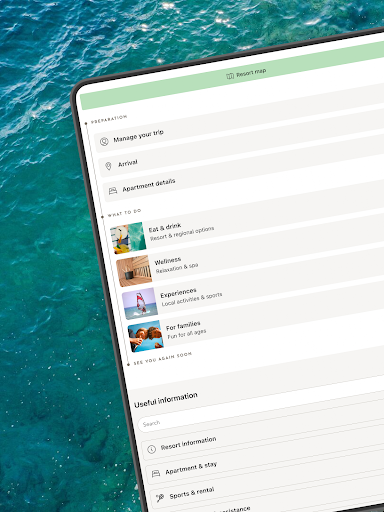Click the bed icon beside Apartment details
Screen dimensions: 384x512
(x=113, y=191)
